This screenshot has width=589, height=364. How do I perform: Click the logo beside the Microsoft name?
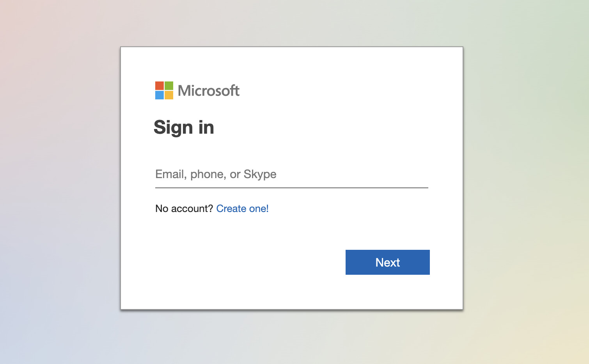(x=164, y=90)
